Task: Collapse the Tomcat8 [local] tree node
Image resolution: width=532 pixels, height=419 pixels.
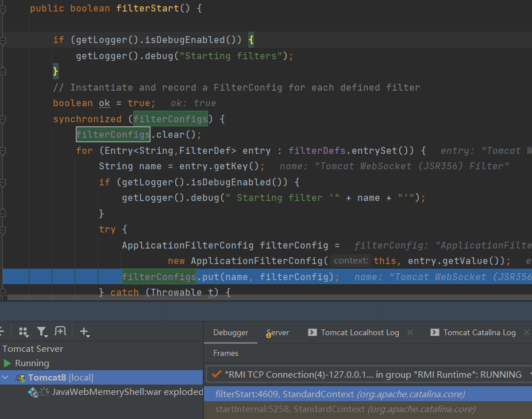Action: [x=5, y=378]
